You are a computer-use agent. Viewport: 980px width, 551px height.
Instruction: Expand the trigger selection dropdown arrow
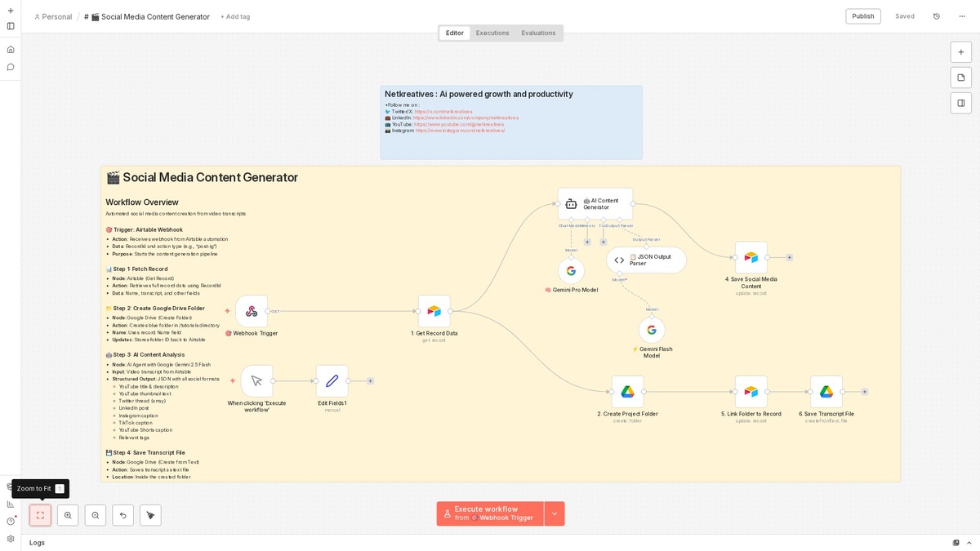pos(555,513)
